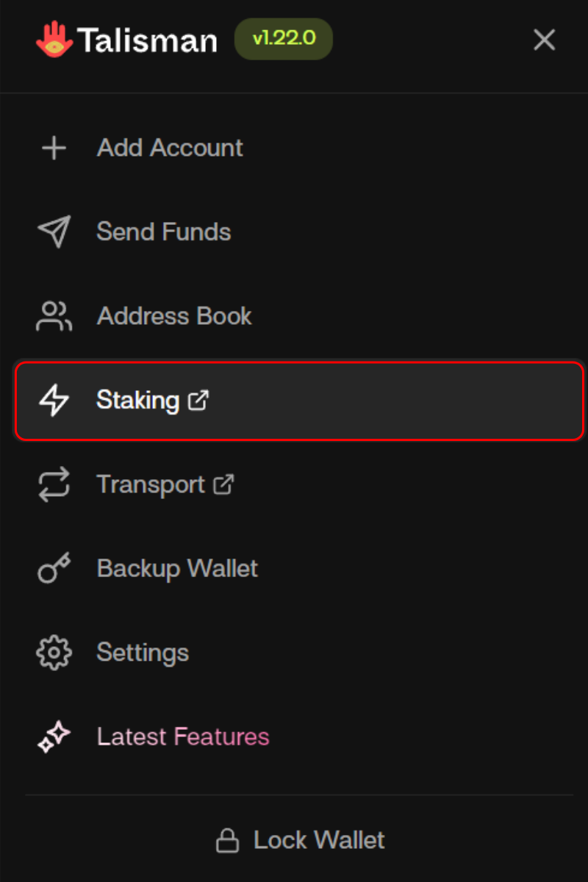Open the Address Book entry
The width and height of the screenshot is (588, 882).
174,316
